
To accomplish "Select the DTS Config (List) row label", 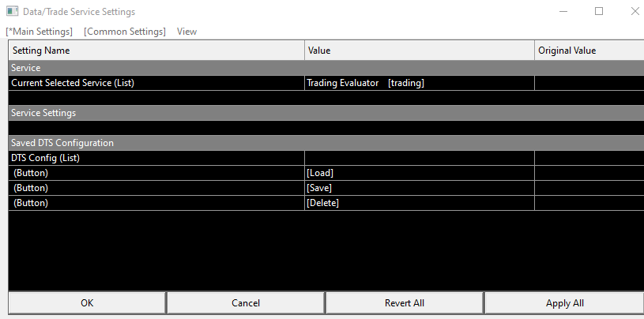I will click(x=46, y=158).
